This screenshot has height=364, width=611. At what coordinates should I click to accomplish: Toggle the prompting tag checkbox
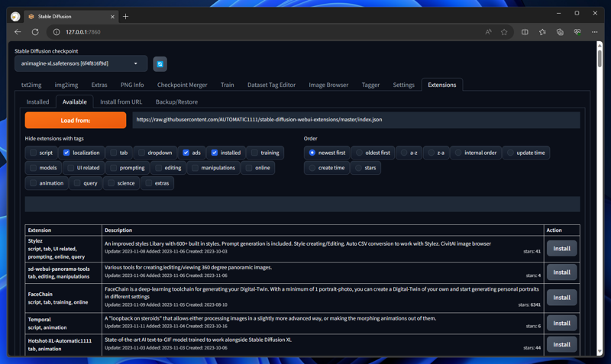click(x=113, y=168)
